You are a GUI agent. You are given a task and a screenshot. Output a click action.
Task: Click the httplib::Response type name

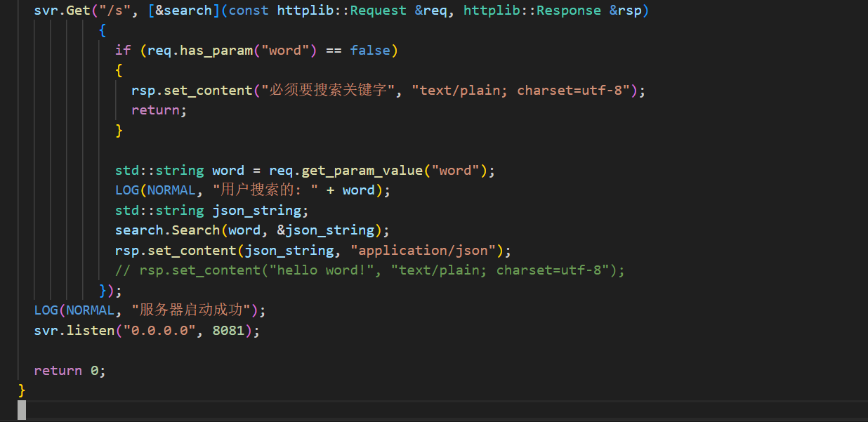532,11
